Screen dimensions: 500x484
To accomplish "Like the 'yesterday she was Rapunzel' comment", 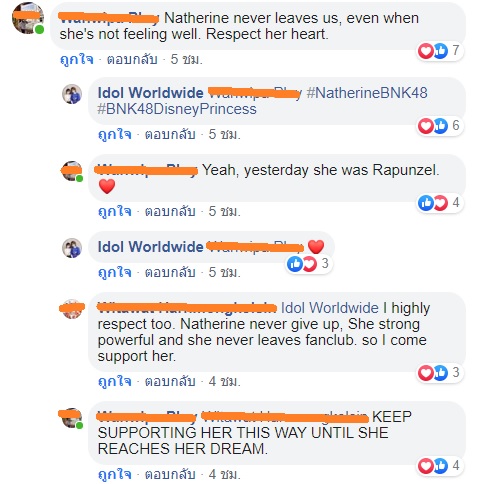I will tap(115, 211).
